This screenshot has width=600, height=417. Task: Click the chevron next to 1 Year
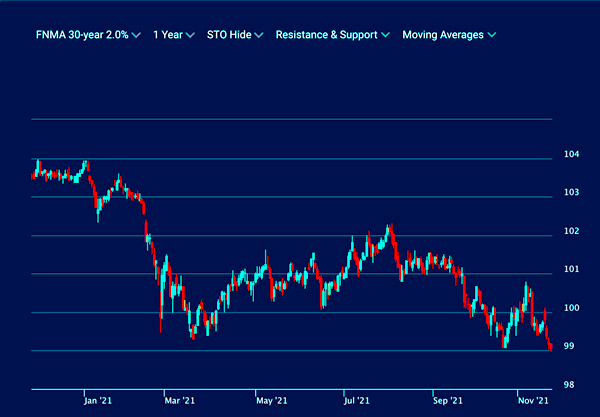pos(190,35)
